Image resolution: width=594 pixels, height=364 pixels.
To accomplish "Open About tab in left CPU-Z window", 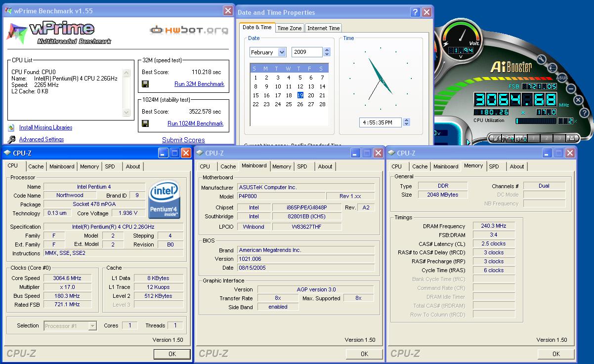I will [133, 166].
